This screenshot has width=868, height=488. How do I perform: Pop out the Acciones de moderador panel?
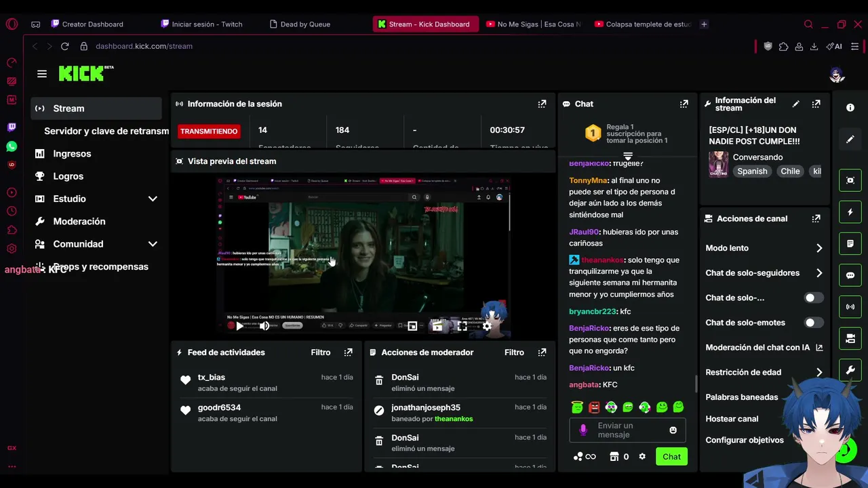tap(542, 352)
